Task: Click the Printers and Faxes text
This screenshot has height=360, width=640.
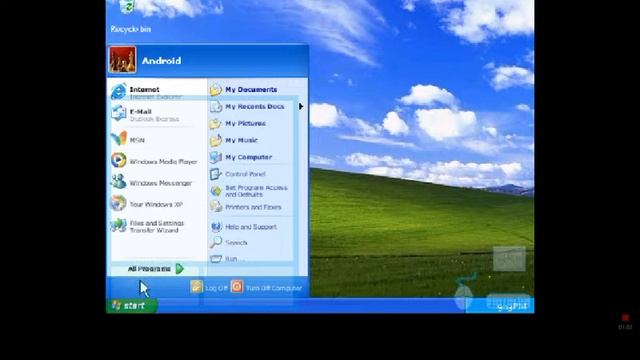Action: pos(253,207)
